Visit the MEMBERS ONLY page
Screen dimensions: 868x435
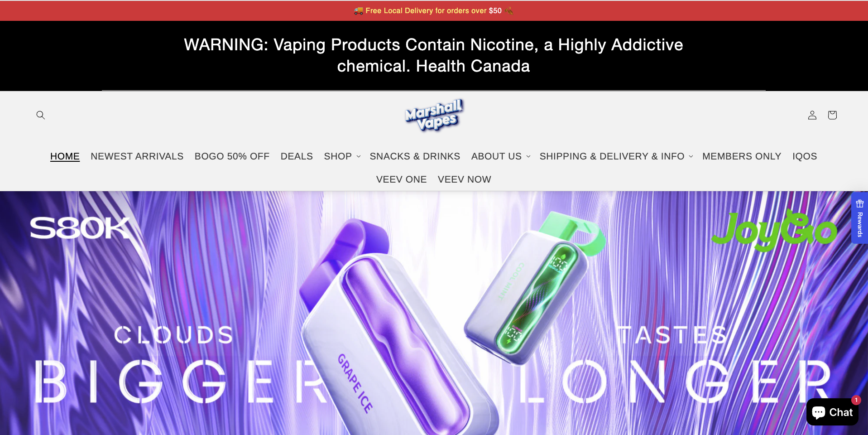pyautogui.click(x=742, y=156)
